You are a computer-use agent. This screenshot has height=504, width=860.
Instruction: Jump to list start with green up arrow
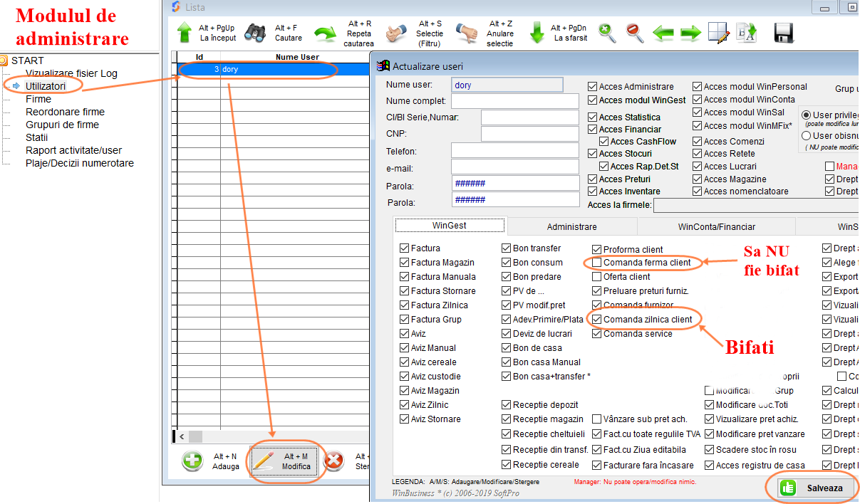(x=185, y=33)
